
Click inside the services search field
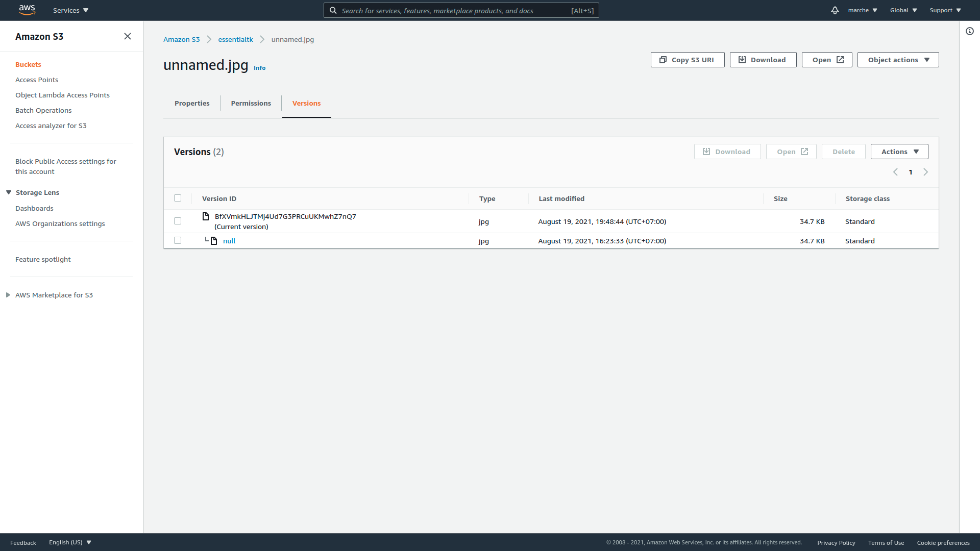[459, 10]
